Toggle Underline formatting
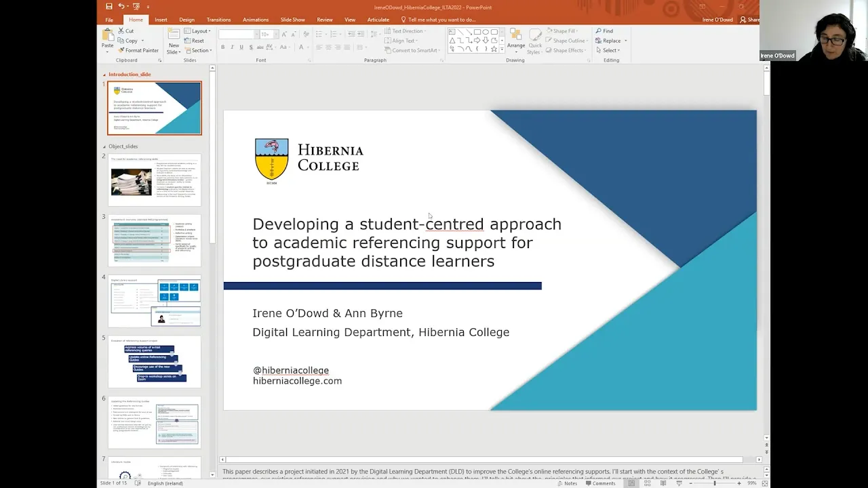868x488 pixels. (241, 47)
